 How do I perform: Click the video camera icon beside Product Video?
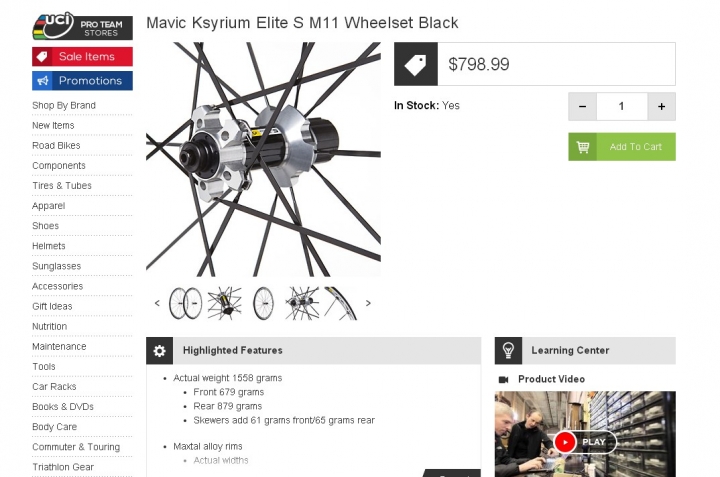[503, 380]
